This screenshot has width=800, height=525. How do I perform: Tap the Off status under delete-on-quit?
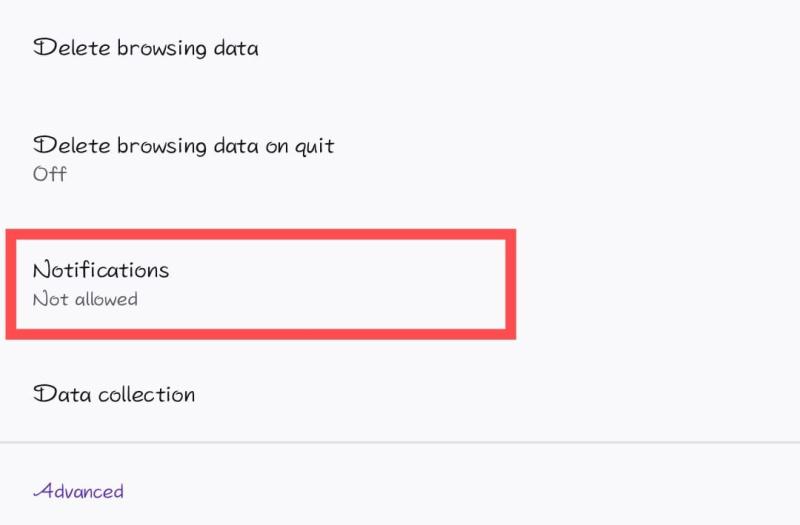click(50, 174)
